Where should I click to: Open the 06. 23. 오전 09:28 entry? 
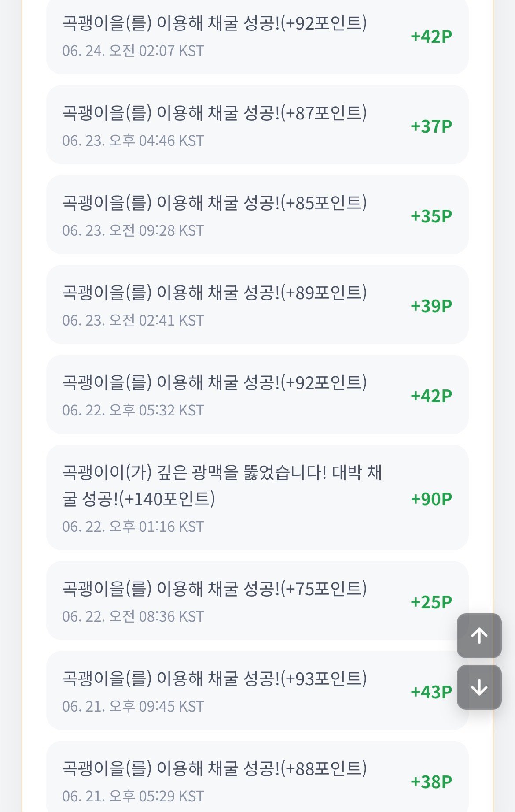257,215
